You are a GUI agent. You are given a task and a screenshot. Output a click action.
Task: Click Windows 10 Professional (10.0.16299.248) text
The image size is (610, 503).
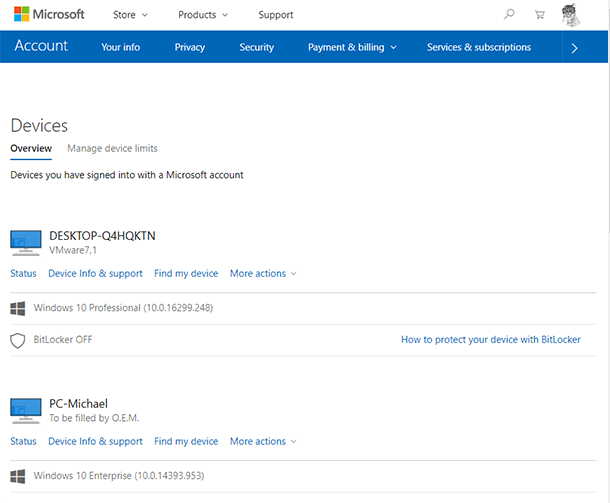pyautogui.click(x=123, y=308)
